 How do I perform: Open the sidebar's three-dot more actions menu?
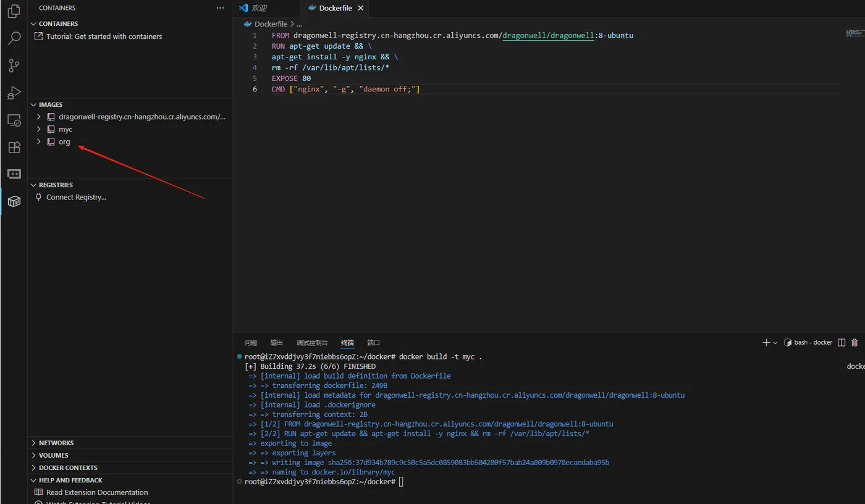220,8
